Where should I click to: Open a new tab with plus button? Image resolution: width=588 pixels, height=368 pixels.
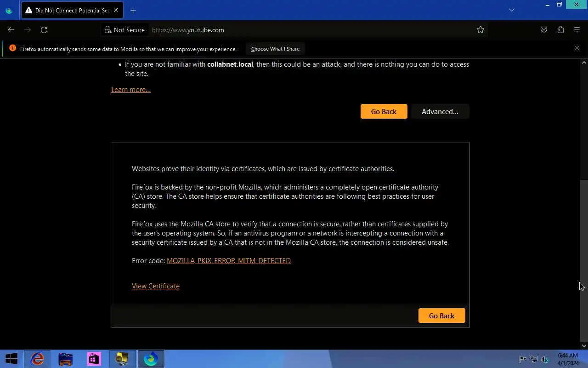[x=133, y=10]
